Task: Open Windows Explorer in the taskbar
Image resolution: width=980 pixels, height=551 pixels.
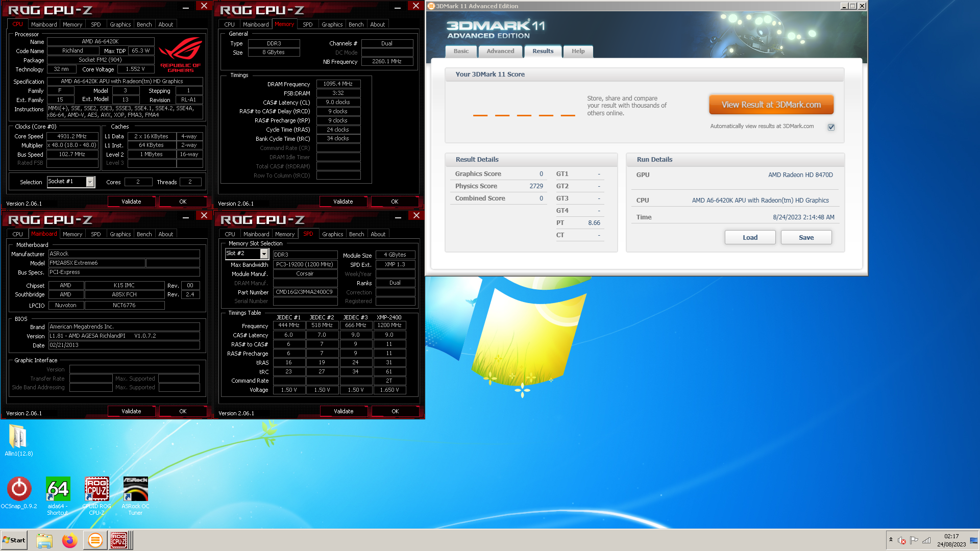Action: click(x=44, y=540)
